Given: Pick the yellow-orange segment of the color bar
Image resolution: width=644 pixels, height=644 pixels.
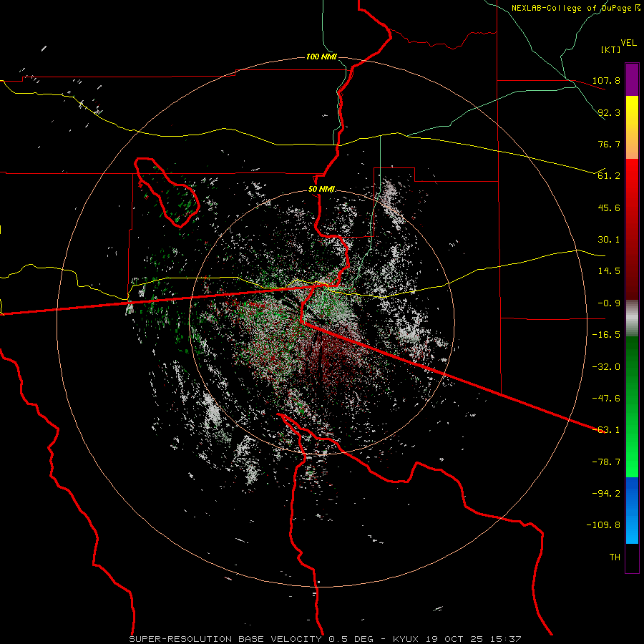Looking at the screenshot, I should coord(632,127).
